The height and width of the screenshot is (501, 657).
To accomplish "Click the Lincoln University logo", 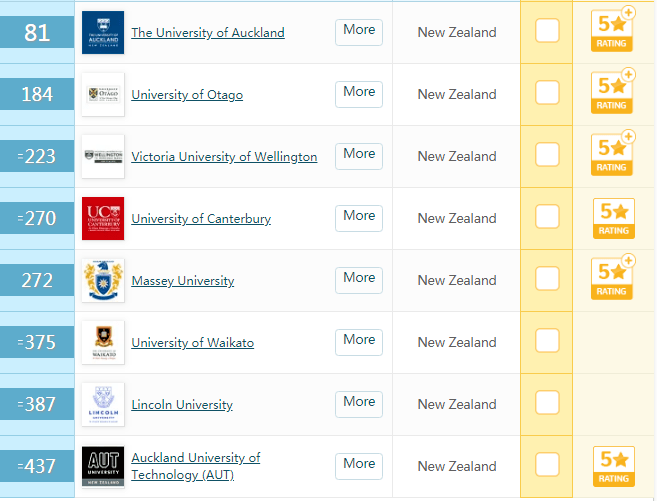I will click(x=103, y=404).
